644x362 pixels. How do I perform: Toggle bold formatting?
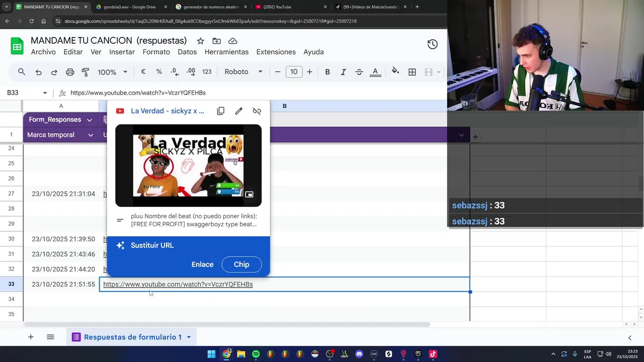(328, 72)
